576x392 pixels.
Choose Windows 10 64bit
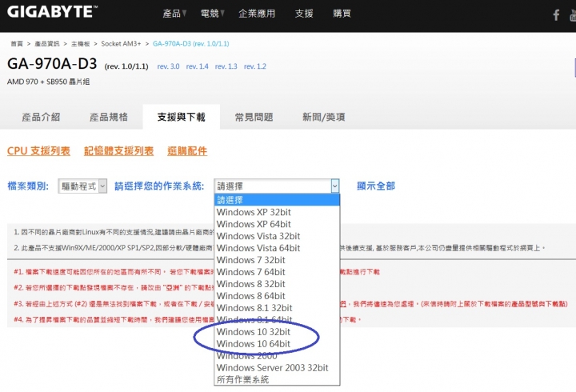pyautogui.click(x=277, y=344)
